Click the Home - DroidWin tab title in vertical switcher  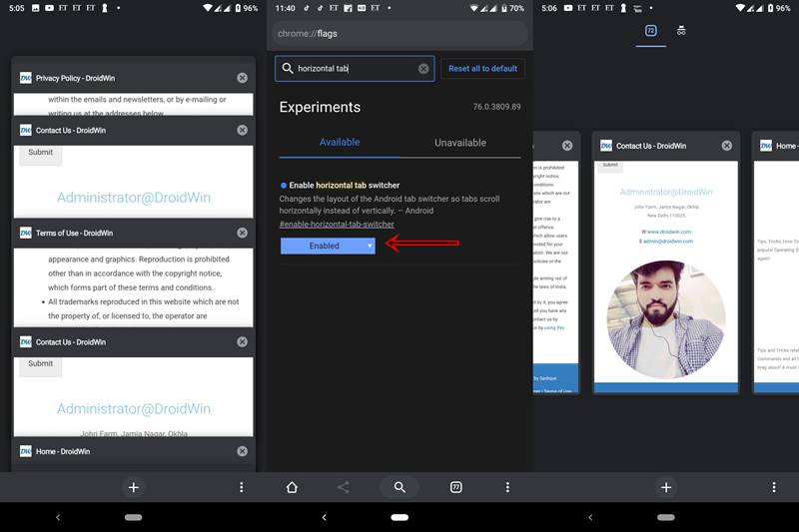point(63,451)
